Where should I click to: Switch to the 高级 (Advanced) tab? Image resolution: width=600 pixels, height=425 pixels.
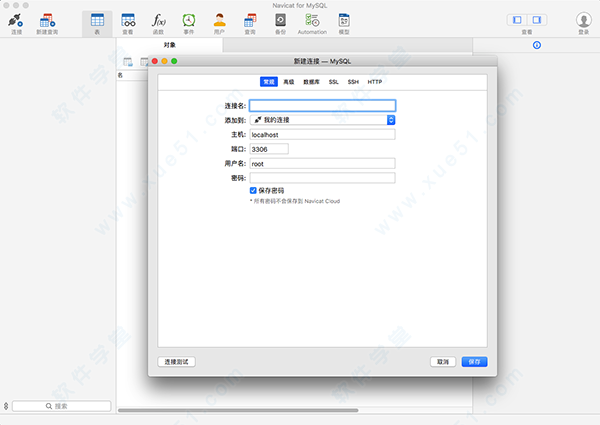coord(289,82)
